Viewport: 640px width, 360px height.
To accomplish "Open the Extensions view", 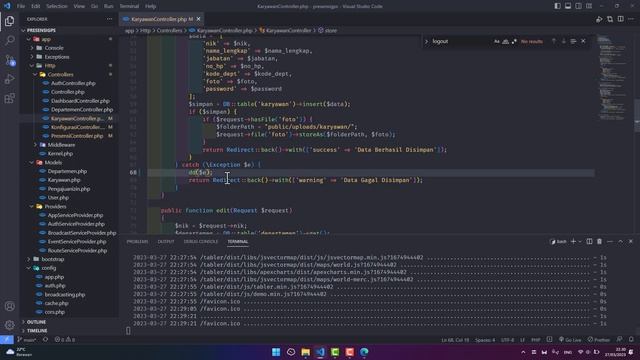I will pos(9,98).
